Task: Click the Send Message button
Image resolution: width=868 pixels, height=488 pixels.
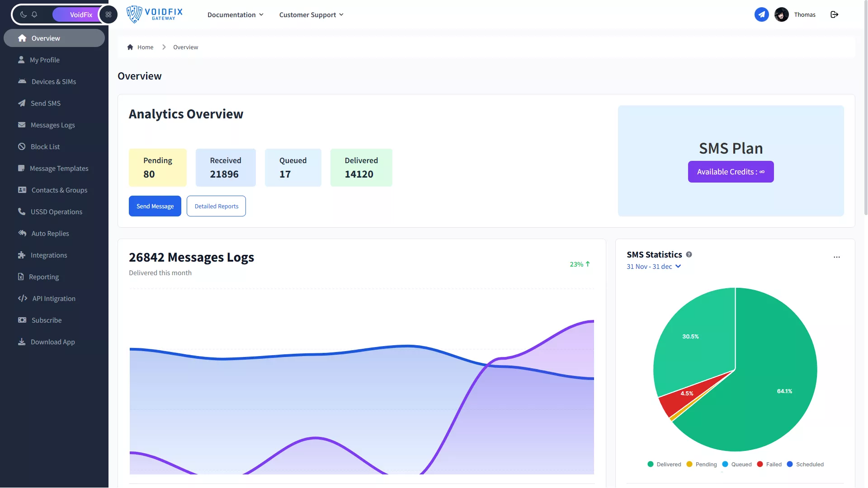Action: [x=155, y=206]
